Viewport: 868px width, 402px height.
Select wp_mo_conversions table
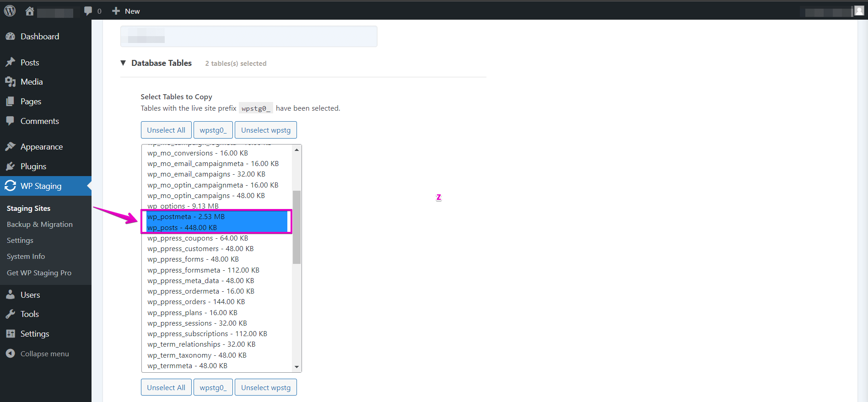pos(217,153)
